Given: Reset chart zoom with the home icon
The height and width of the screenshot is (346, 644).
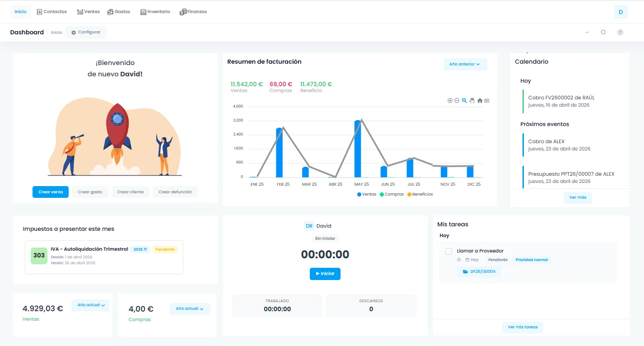Looking at the screenshot, I should [480, 101].
